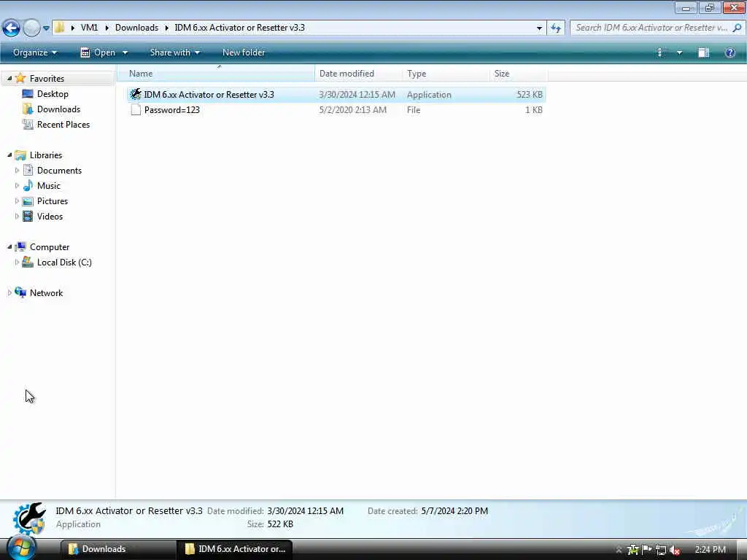The width and height of the screenshot is (747, 560).
Task: Click large application icon in details pane
Action: (29, 518)
